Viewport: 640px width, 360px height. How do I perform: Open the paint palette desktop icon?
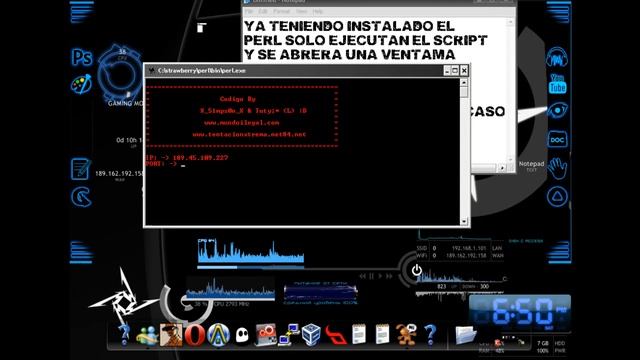click(x=81, y=84)
